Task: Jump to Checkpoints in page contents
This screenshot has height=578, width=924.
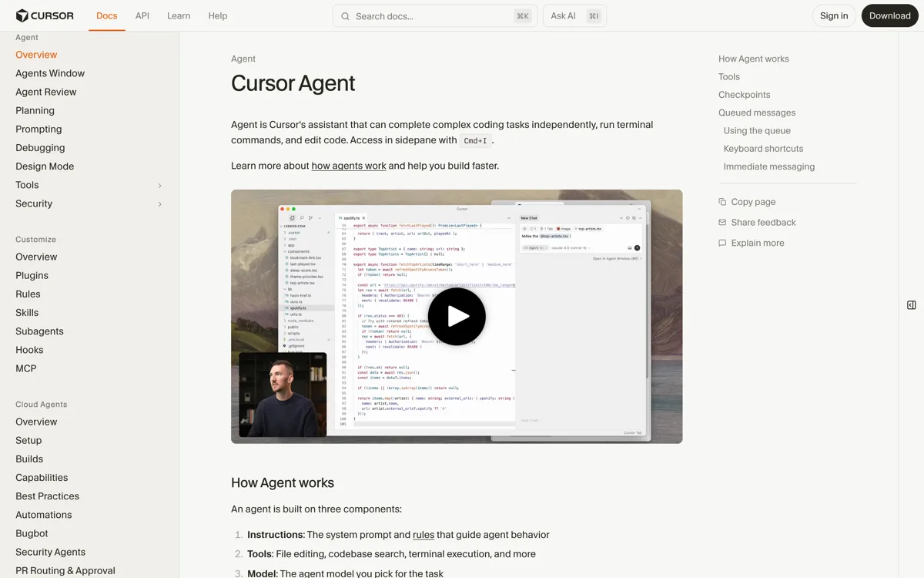Action: 745,95
